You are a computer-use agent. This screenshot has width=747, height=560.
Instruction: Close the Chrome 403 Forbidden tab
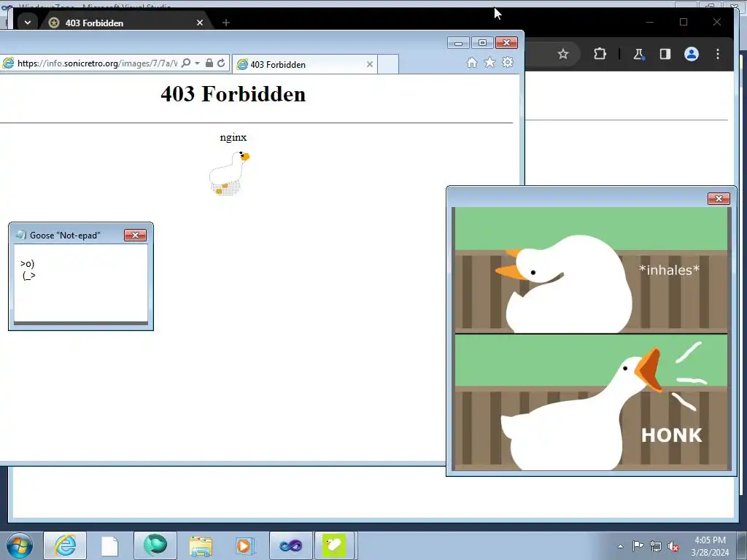coord(200,23)
